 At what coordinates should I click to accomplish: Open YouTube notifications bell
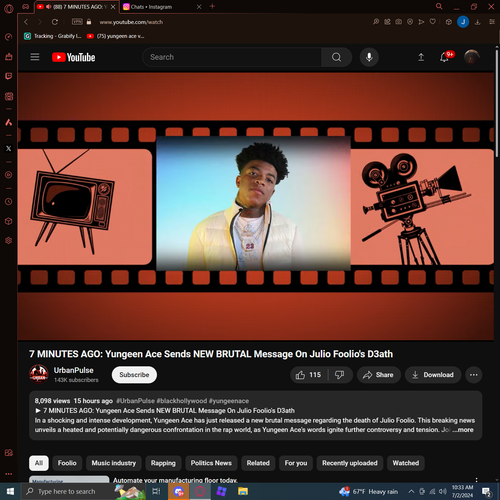tap(444, 57)
